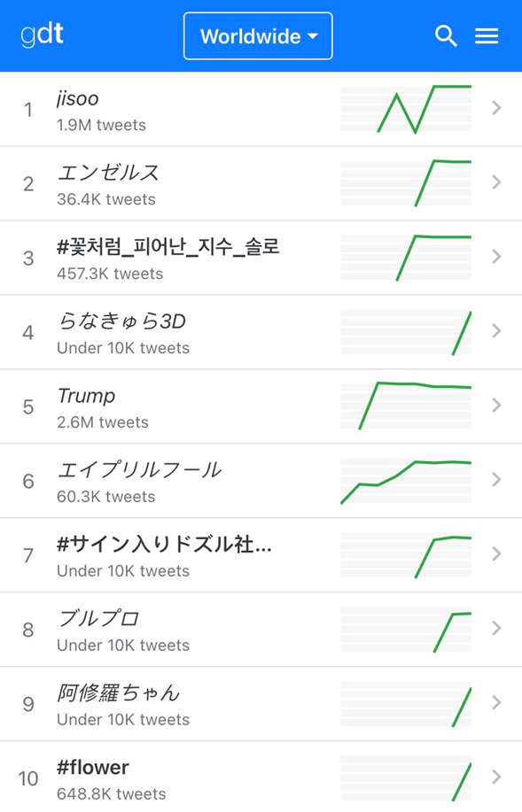
Task: Open the Trump trend link
Action: click(86, 396)
